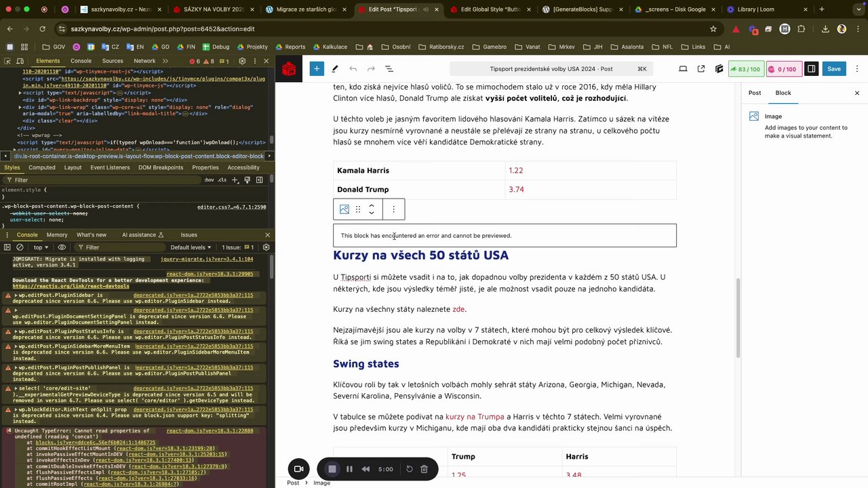Click the red WordPress site logo

pos(290,68)
